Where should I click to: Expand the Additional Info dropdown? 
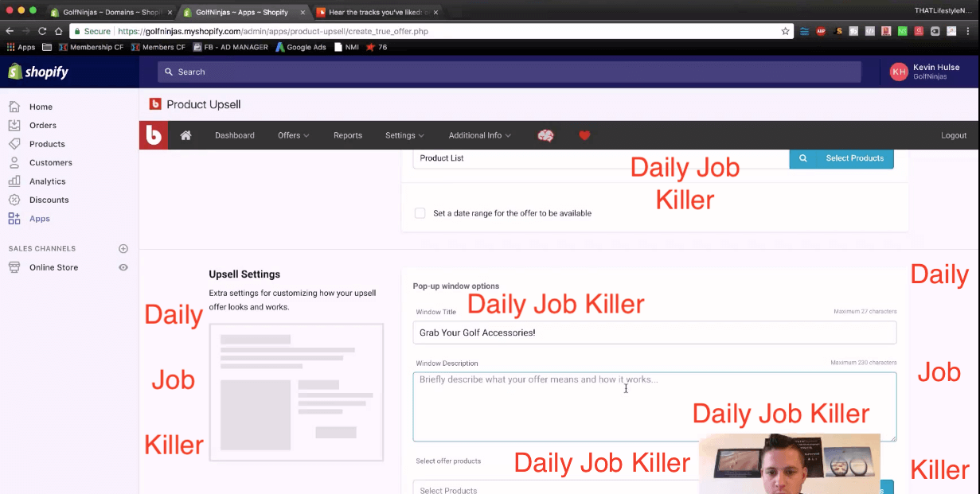pos(480,135)
